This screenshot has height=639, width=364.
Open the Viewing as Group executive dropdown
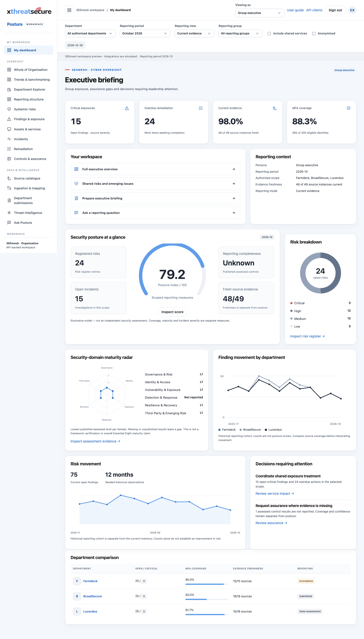pyautogui.click(x=260, y=13)
